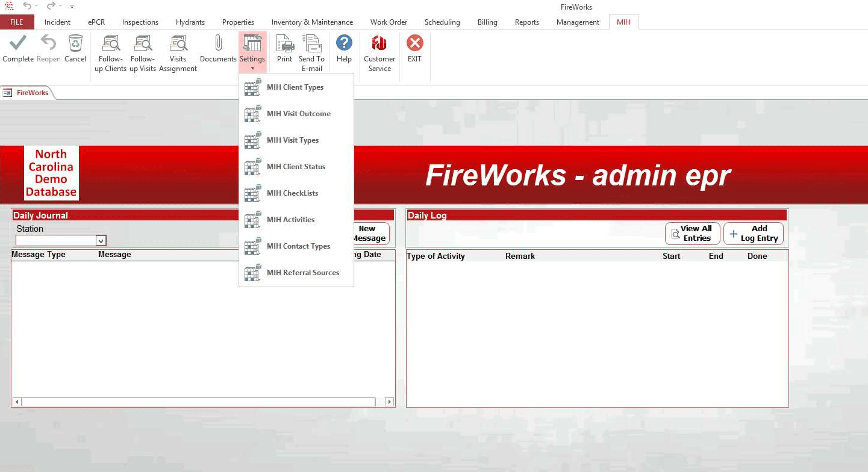Click the Done column header

pyautogui.click(x=757, y=256)
